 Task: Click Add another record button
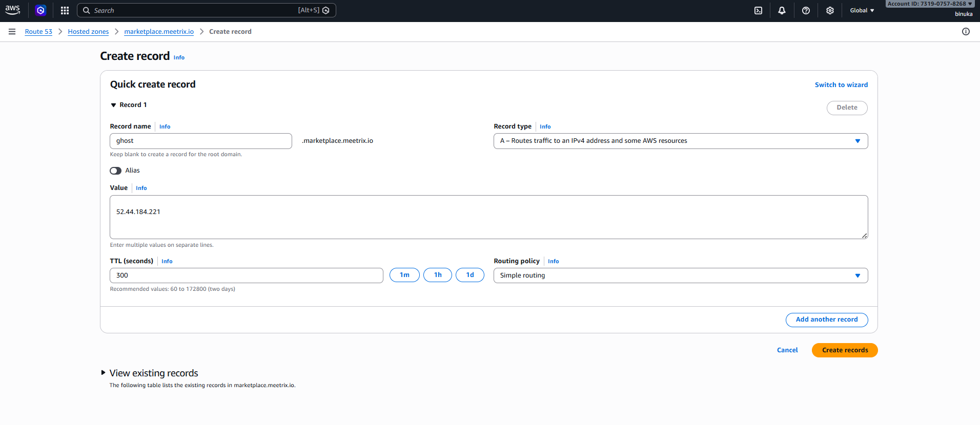click(x=827, y=320)
